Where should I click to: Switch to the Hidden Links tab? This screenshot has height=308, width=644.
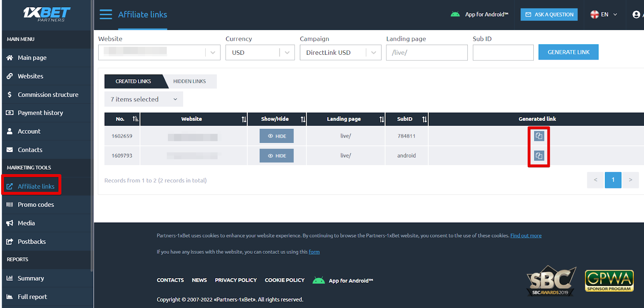[190, 81]
